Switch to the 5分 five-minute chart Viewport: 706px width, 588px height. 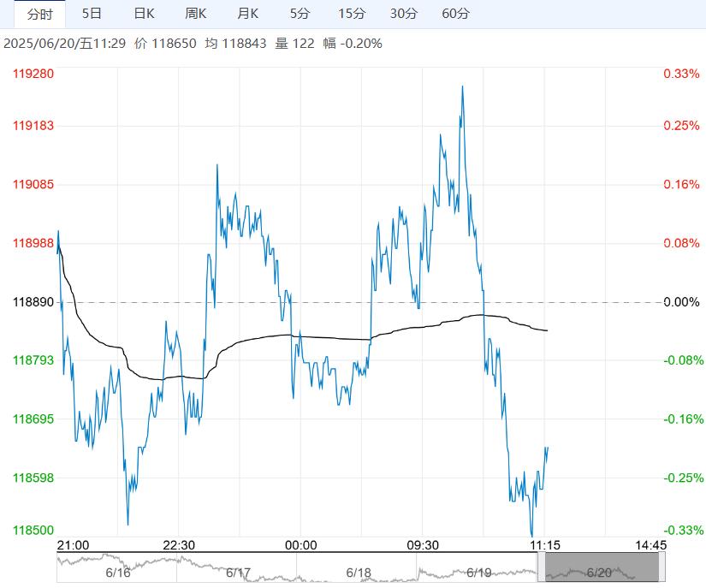(300, 14)
